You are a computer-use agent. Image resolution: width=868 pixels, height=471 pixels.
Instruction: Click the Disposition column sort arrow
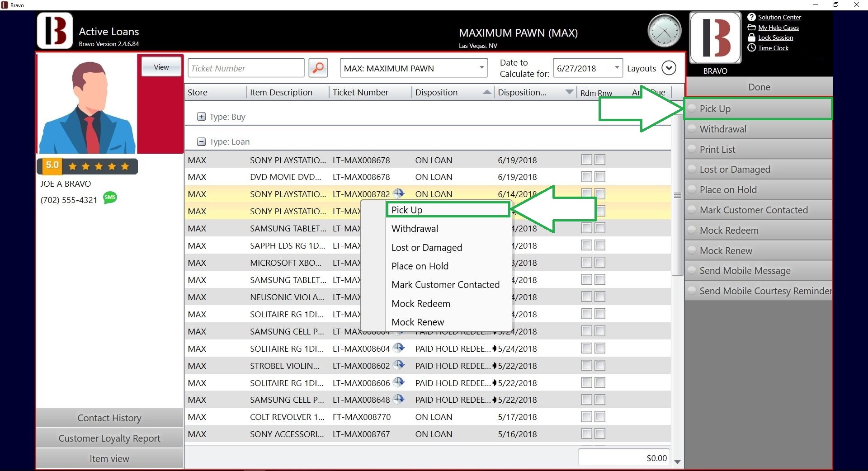[x=487, y=92]
